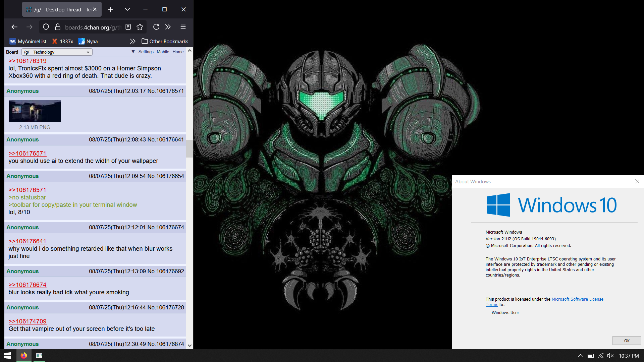
Task: Click the vertical scrollbar thumb
Action: 190,149
